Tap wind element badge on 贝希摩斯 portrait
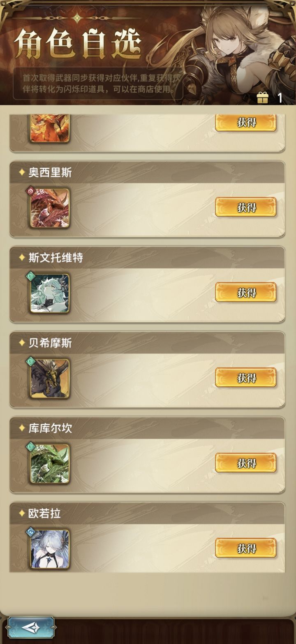The height and width of the screenshot is (644, 296). (x=31, y=361)
